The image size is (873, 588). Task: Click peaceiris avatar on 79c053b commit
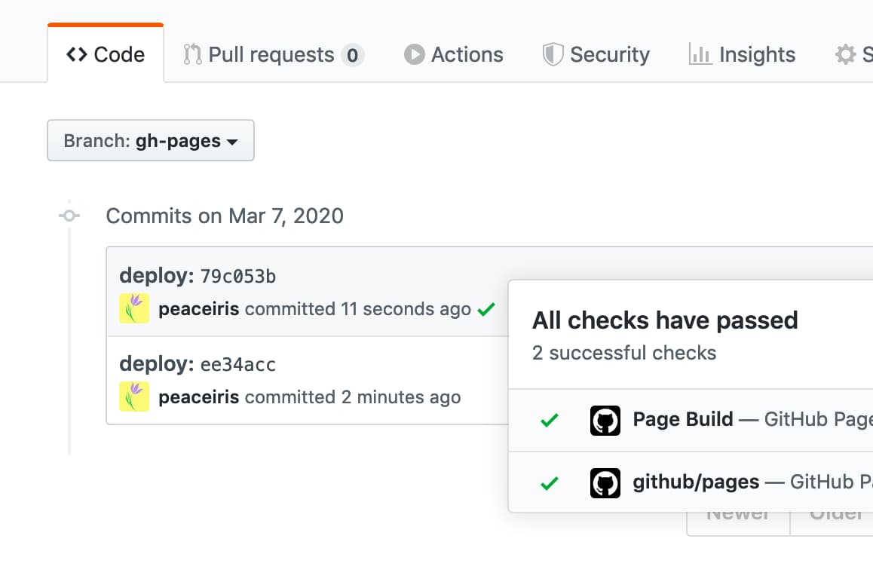point(134,308)
